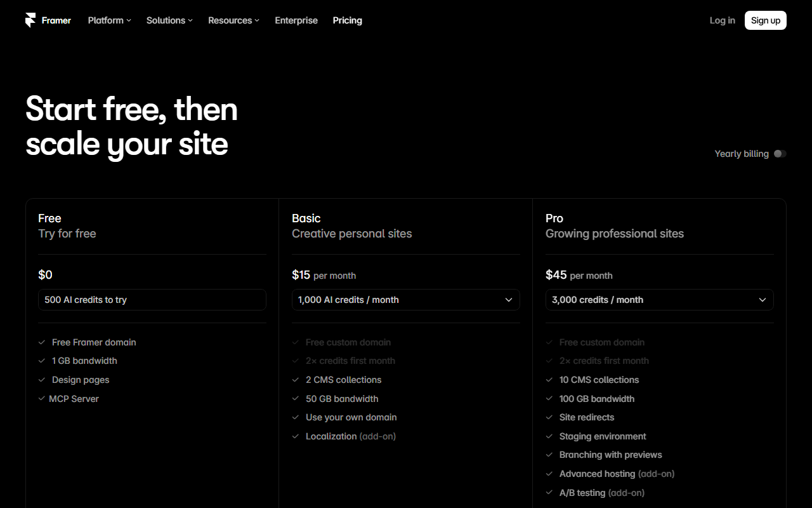
Task: Click the checkmark beside Site redirects
Action: (549, 417)
